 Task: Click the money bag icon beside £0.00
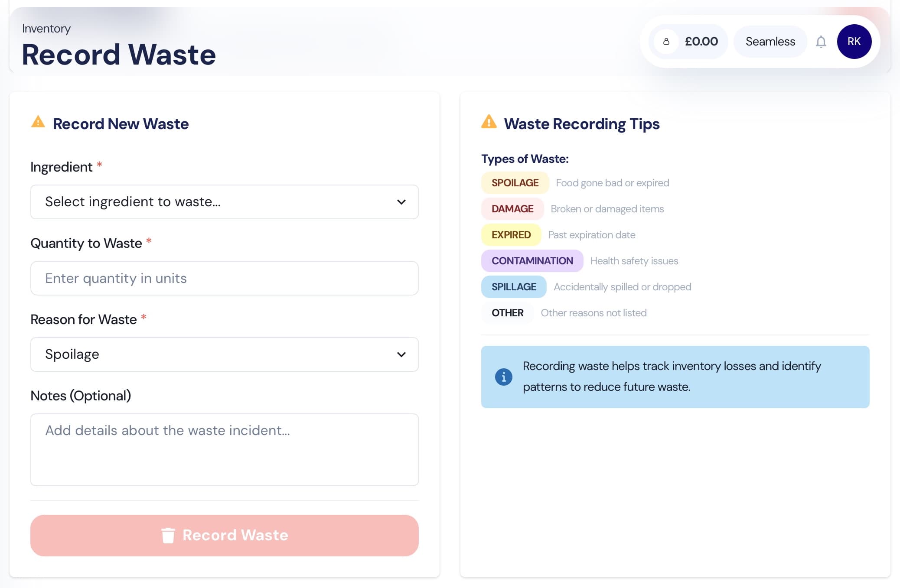666,42
